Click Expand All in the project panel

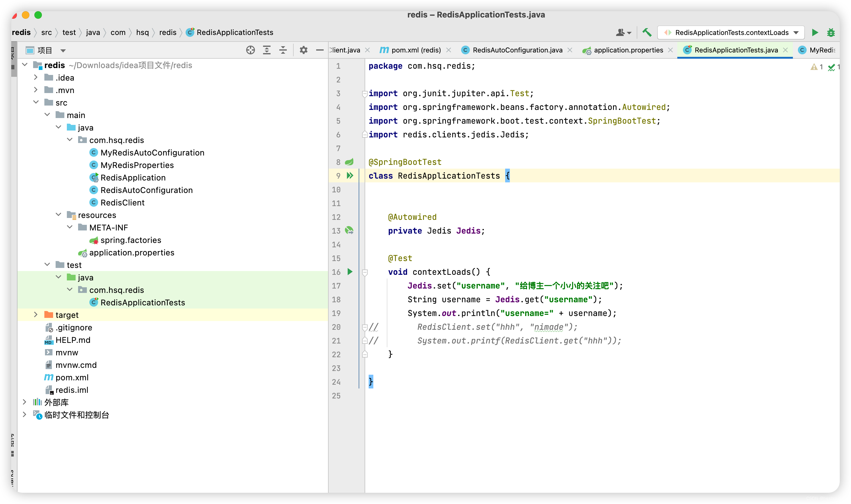click(x=267, y=50)
